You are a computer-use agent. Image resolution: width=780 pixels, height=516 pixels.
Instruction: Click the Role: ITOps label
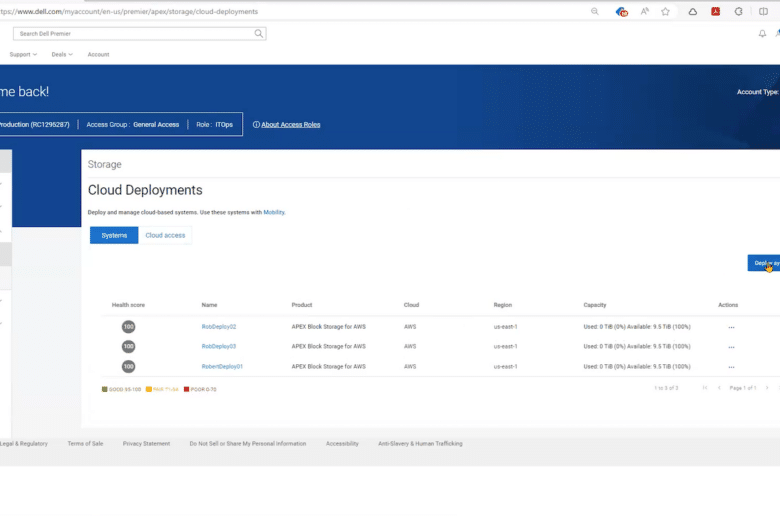coord(214,124)
